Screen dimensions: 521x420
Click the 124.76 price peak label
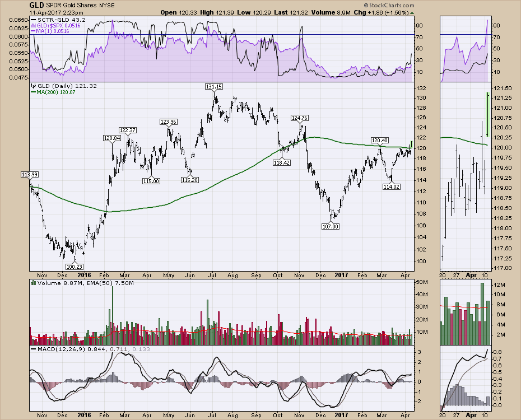coord(299,118)
